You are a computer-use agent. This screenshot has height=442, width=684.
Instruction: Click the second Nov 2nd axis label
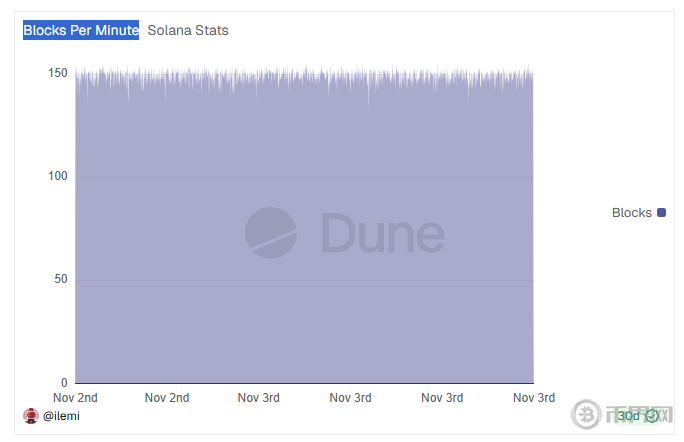point(167,398)
